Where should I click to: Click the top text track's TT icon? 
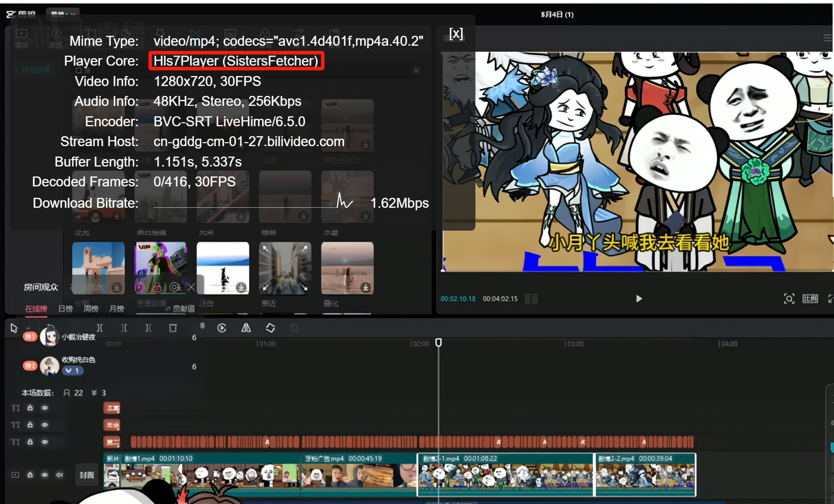pos(15,408)
